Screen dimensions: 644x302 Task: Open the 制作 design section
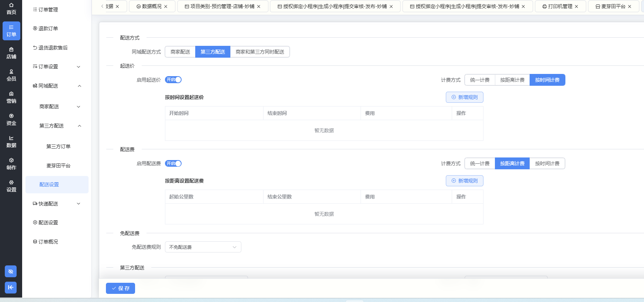[11, 164]
